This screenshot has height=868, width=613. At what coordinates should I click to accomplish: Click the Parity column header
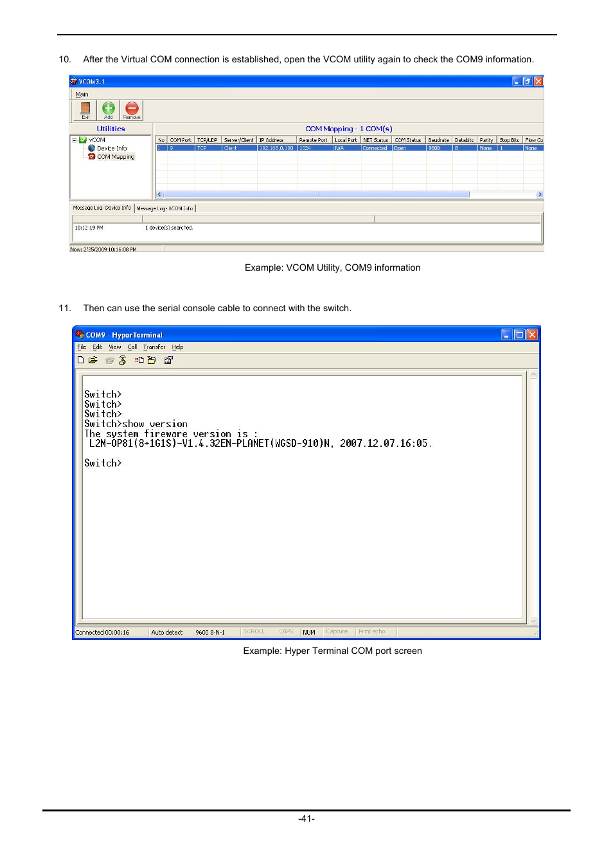486,140
